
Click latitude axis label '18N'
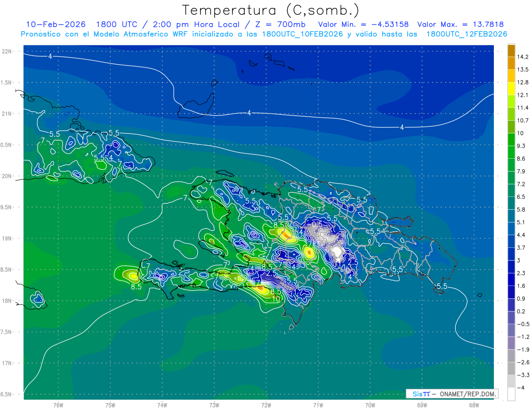click(7, 301)
